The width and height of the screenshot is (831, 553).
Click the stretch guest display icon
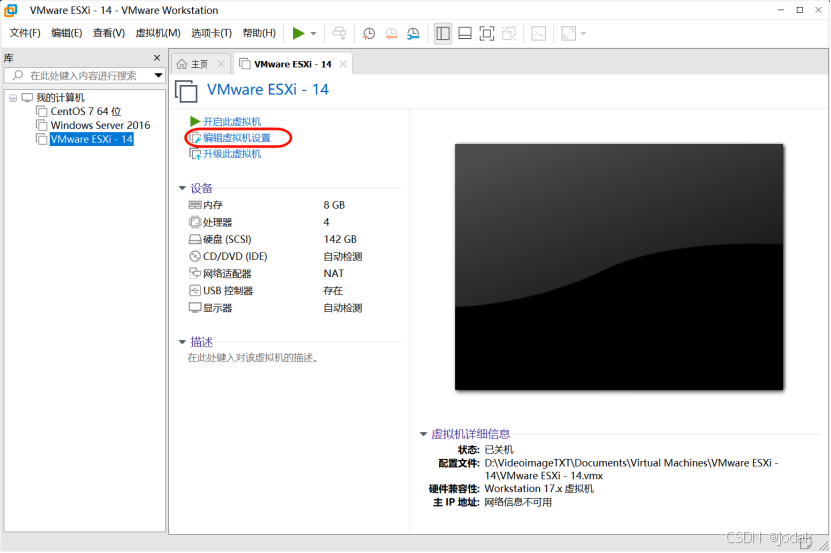[568, 33]
